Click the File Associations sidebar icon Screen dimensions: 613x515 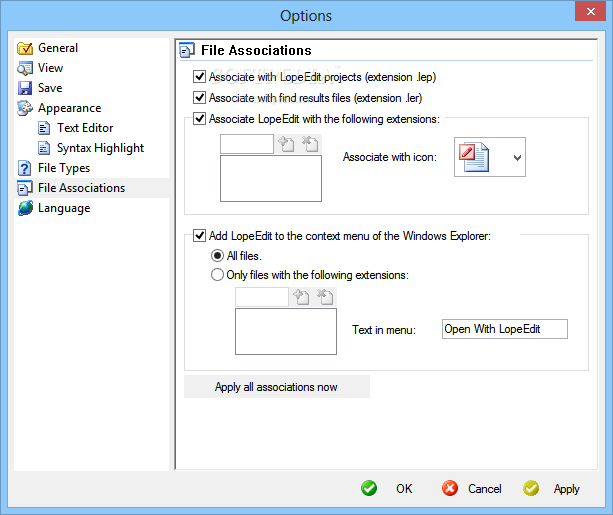[x=25, y=188]
